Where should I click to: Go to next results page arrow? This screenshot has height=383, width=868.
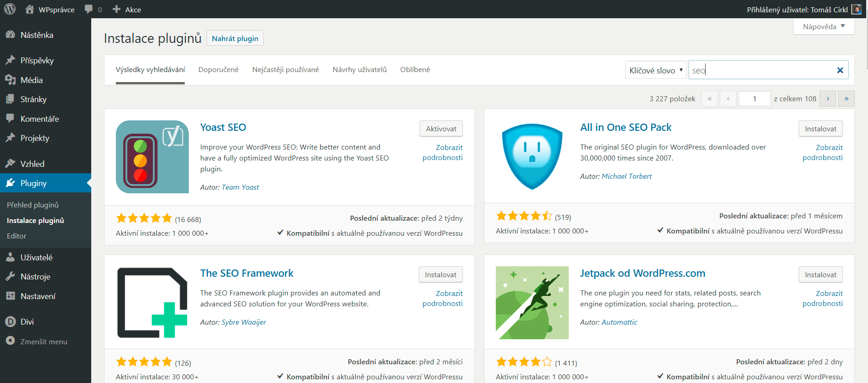click(x=828, y=98)
